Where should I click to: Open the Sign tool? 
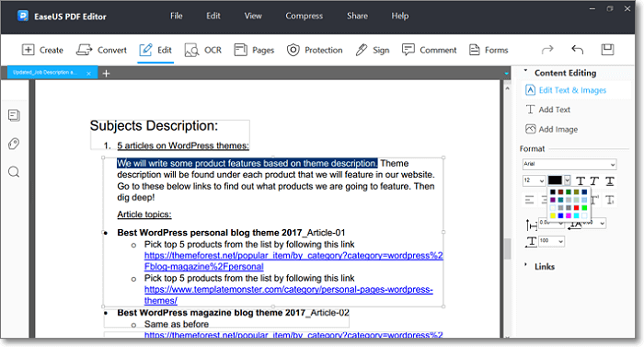point(372,50)
